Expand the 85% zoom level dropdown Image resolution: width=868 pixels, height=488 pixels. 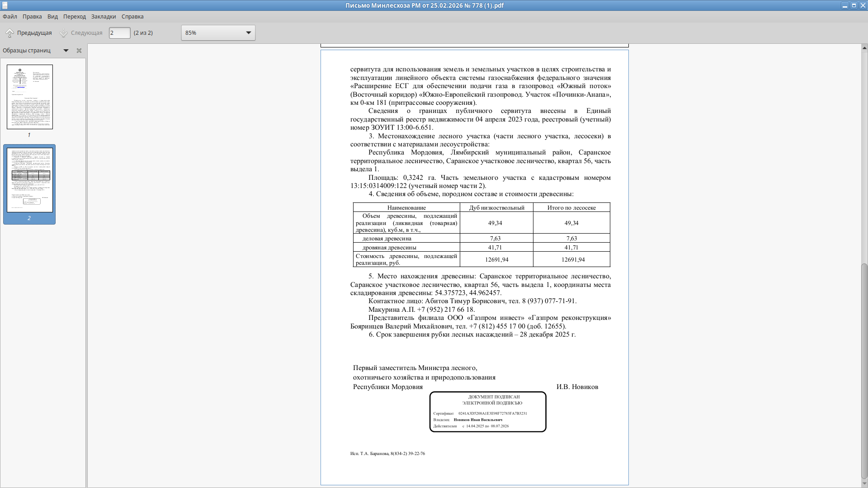coord(218,33)
